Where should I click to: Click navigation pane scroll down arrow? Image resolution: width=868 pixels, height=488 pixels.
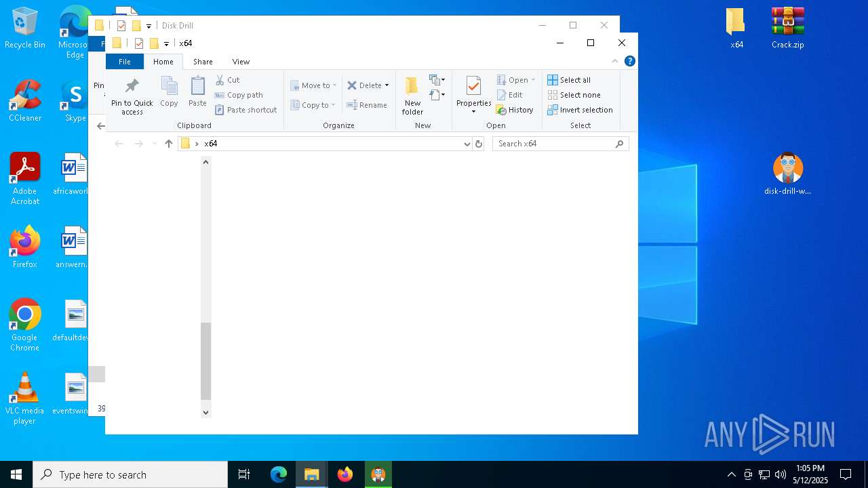(x=206, y=411)
